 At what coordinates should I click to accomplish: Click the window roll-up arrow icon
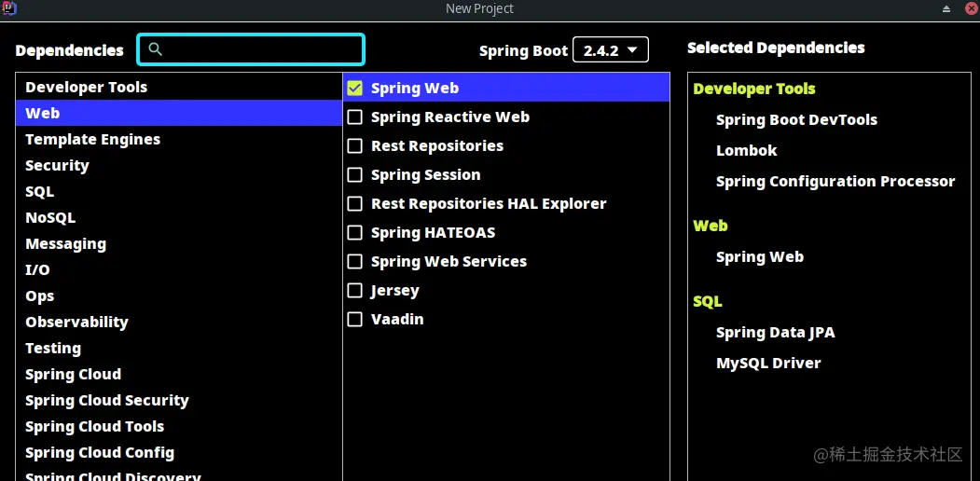coord(946,8)
